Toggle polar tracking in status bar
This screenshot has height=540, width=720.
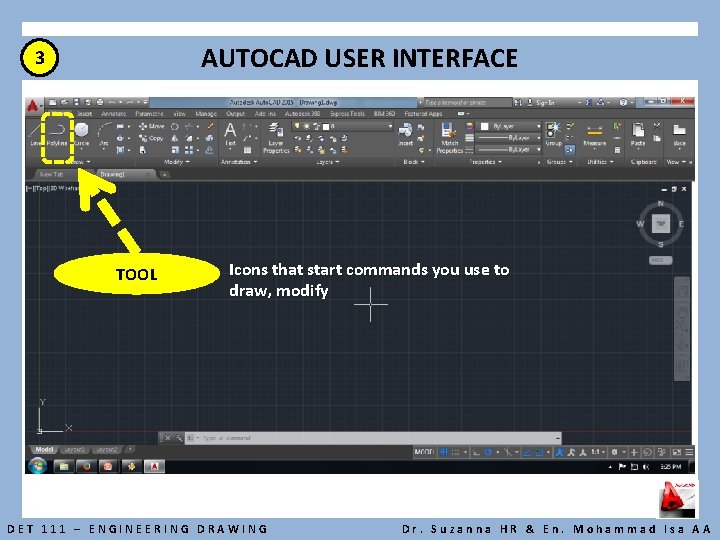pyautogui.click(x=488, y=452)
